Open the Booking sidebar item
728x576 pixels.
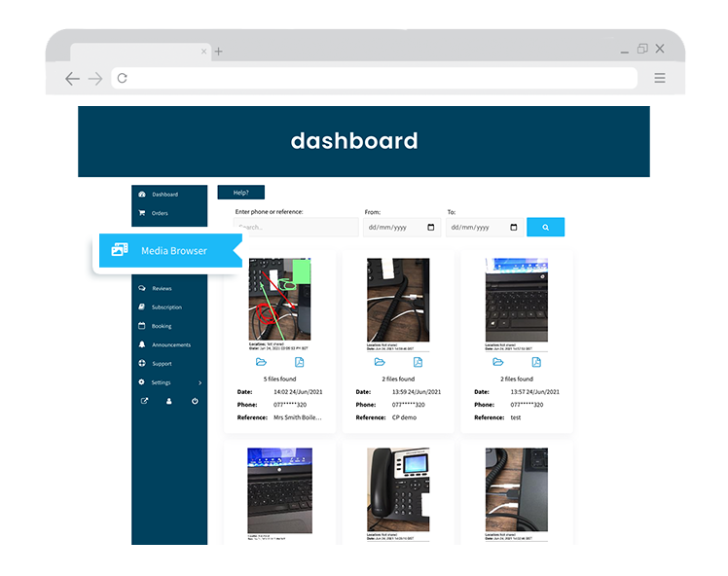169,326
